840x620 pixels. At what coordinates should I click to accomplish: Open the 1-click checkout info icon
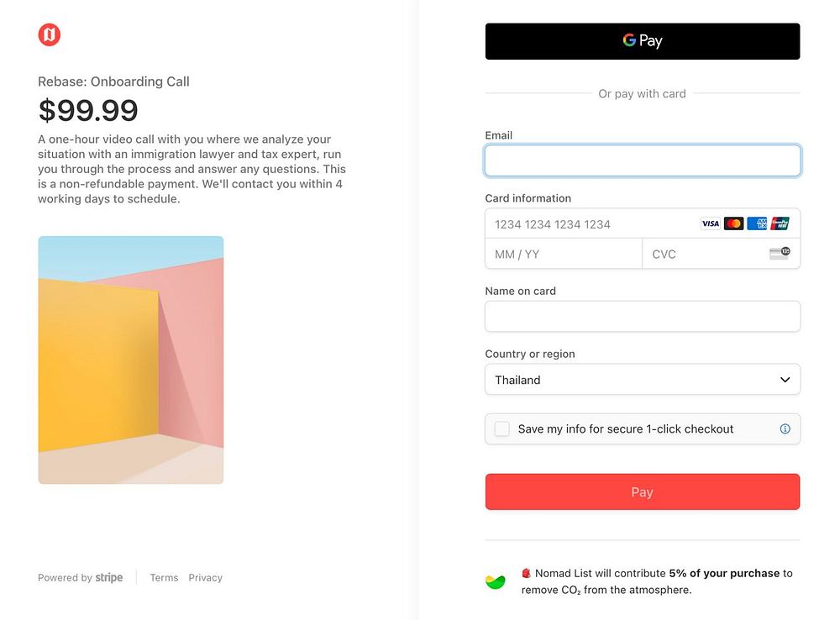coord(785,428)
